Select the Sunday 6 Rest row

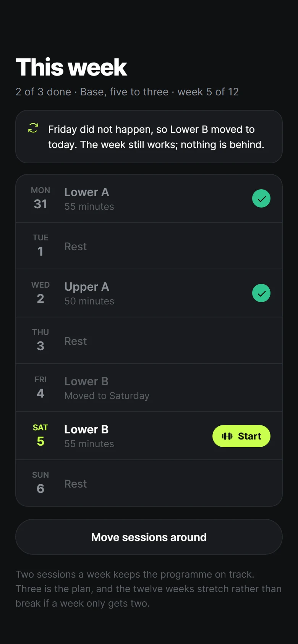[149, 483]
